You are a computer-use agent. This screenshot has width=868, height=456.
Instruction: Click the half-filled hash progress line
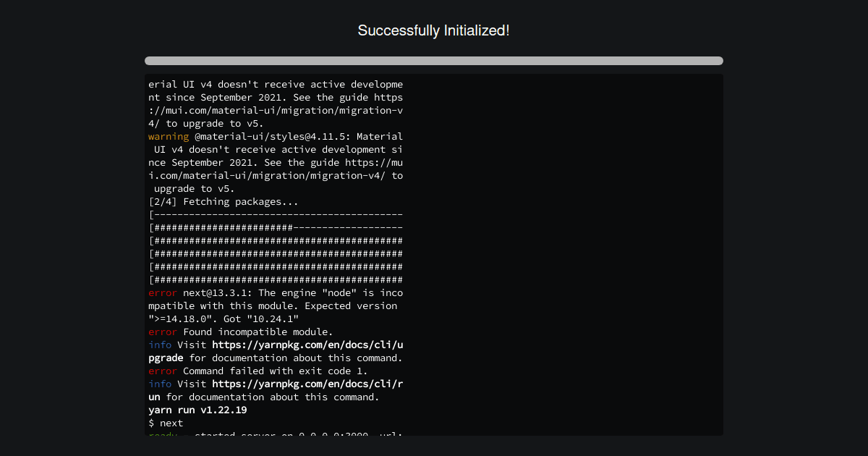click(x=276, y=227)
